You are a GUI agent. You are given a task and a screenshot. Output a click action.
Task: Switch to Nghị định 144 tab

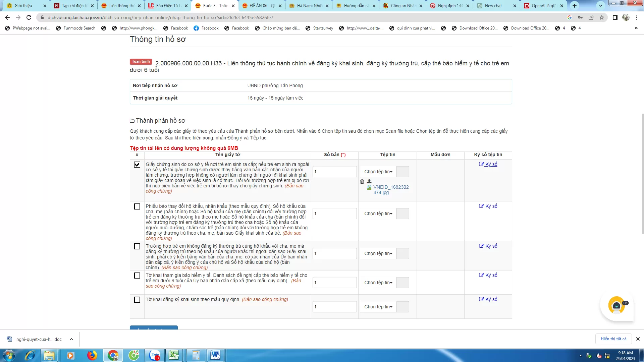[x=450, y=6]
